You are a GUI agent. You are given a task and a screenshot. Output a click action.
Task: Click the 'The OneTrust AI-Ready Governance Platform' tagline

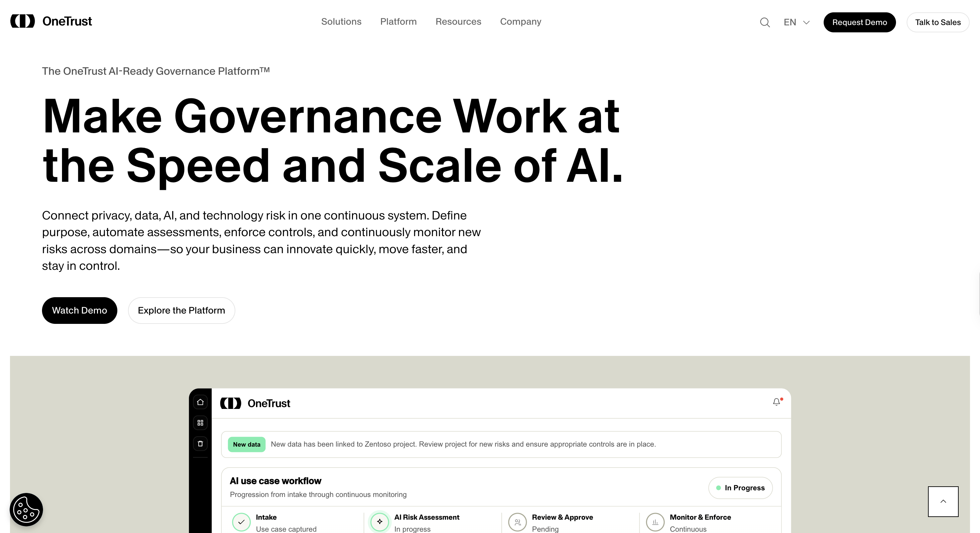pyautogui.click(x=156, y=71)
